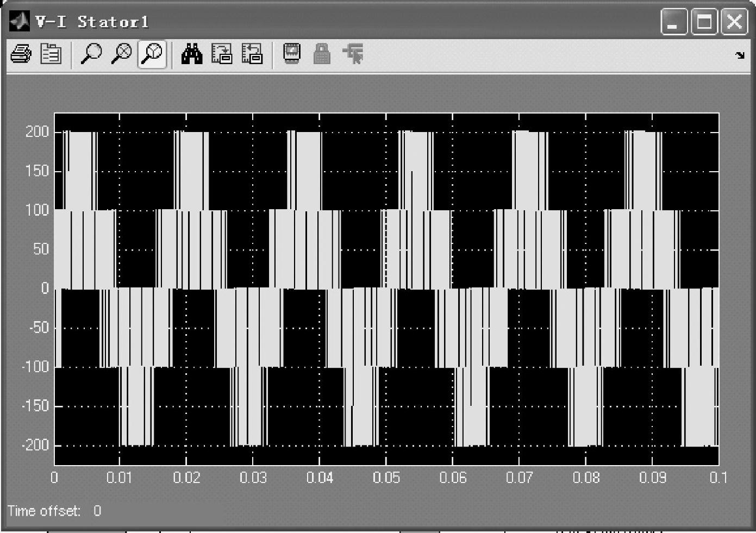The width and height of the screenshot is (756, 533).
Task: Click the y-axis label "200"
Action: 37,131
